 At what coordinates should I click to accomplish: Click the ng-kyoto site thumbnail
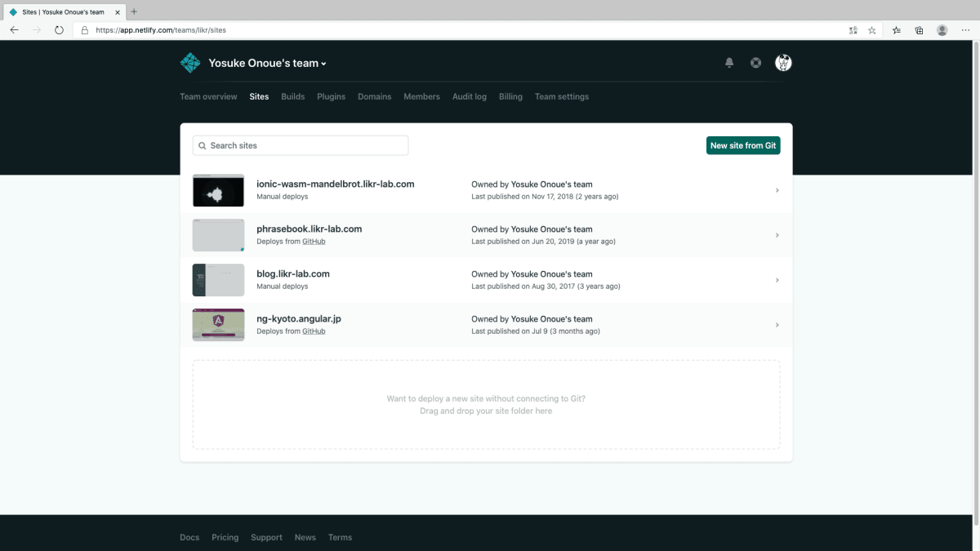click(218, 325)
